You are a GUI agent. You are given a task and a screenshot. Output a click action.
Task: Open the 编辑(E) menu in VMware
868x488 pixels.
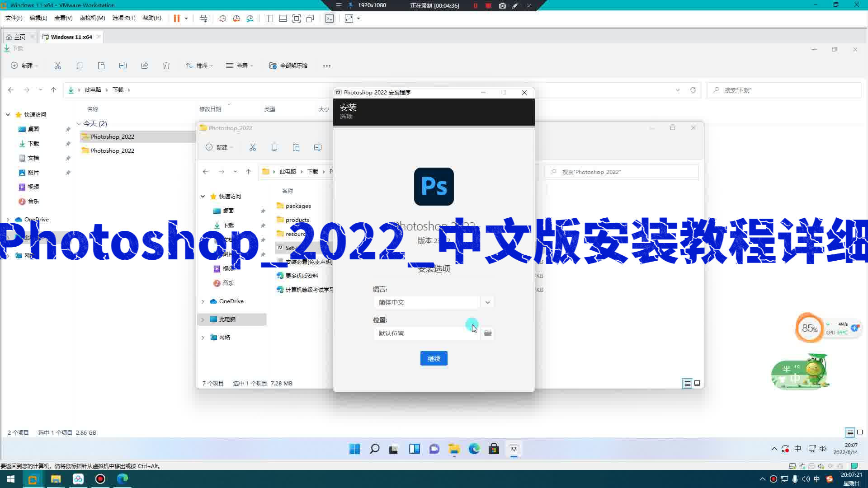tap(38, 18)
